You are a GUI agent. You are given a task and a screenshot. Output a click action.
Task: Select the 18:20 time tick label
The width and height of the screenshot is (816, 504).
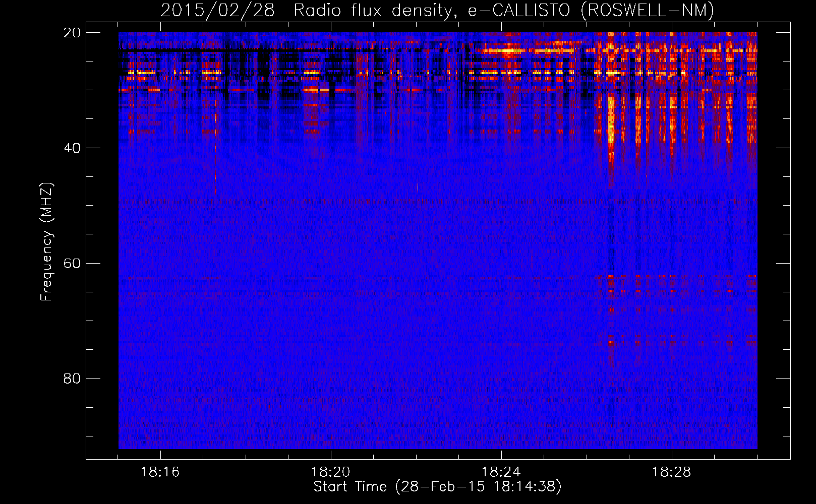pos(330,472)
